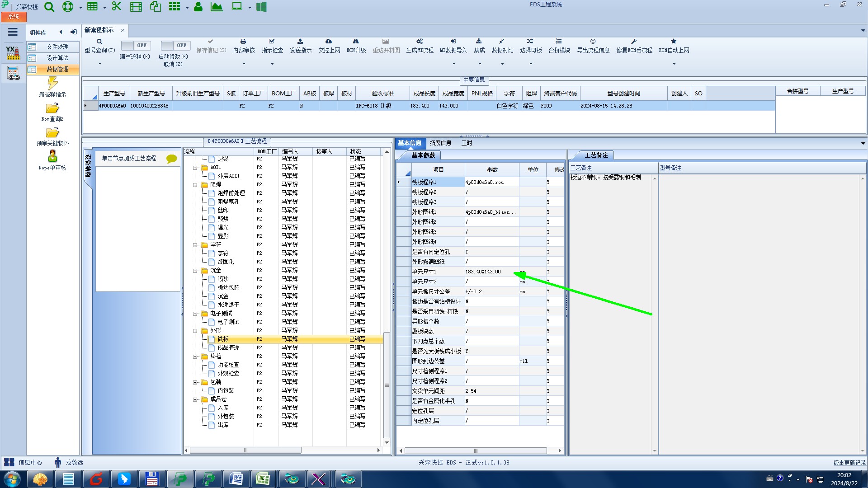The height and width of the screenshot is (488, 868).
Task: Click the 内部审核 print icon
Action: 243,42
